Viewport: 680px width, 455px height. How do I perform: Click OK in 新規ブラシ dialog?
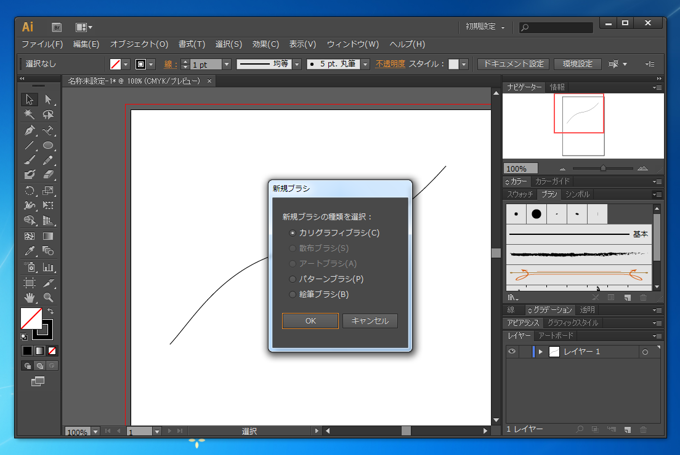[310, 321]
